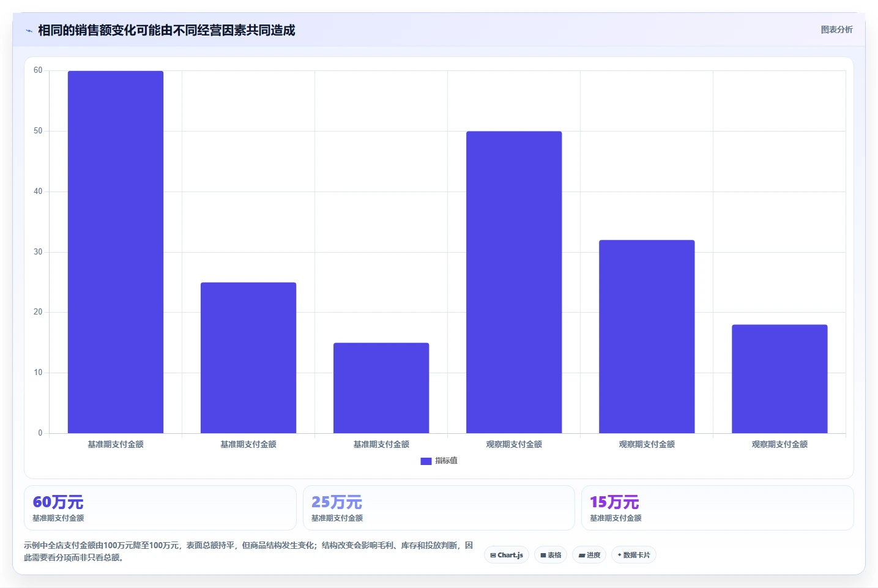
Task: Click y-axis tick label 30
Action: 38,252
